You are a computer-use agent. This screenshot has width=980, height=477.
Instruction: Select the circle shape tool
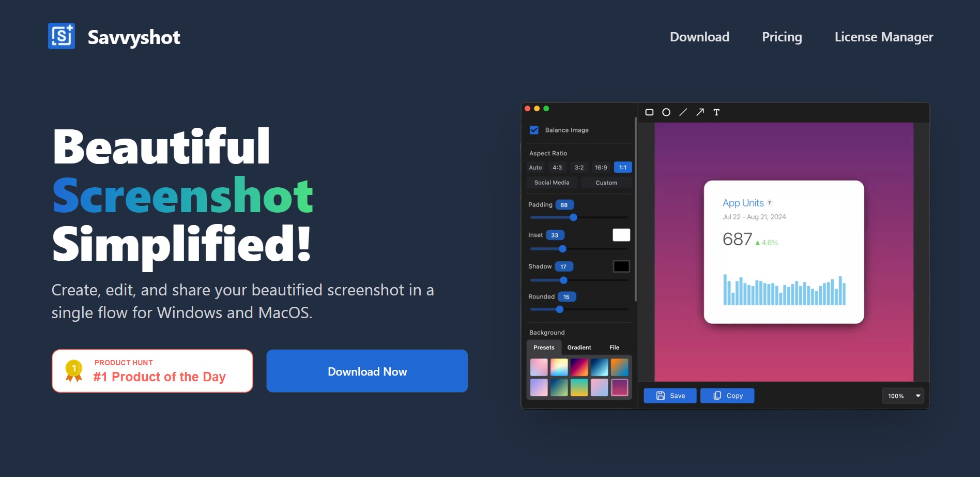click(666, 112)
